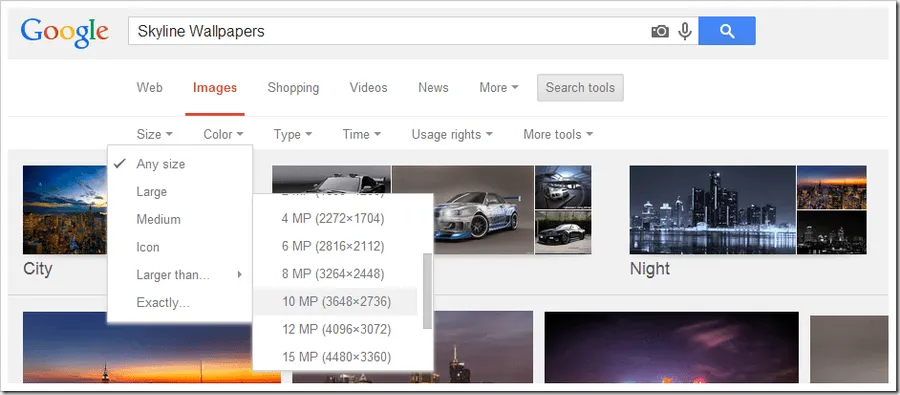Switch to the Videos tab
This screenshot has height=395, width=900.
click(x=368, y=88)
